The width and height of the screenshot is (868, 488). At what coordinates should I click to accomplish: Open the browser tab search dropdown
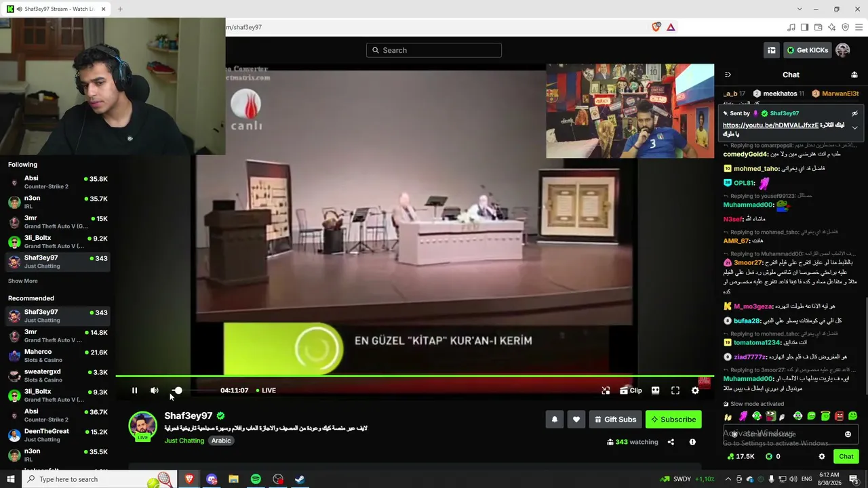(x=800, y=9)
